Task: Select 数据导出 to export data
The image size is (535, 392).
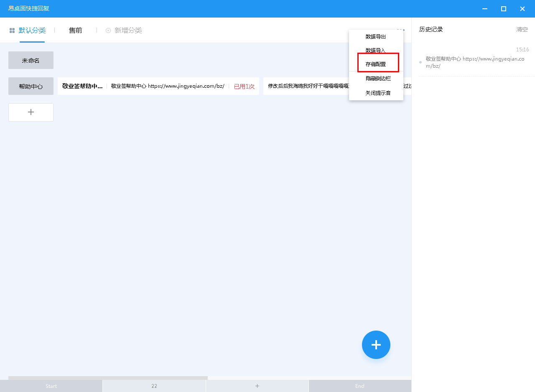Action: point(376,36)
